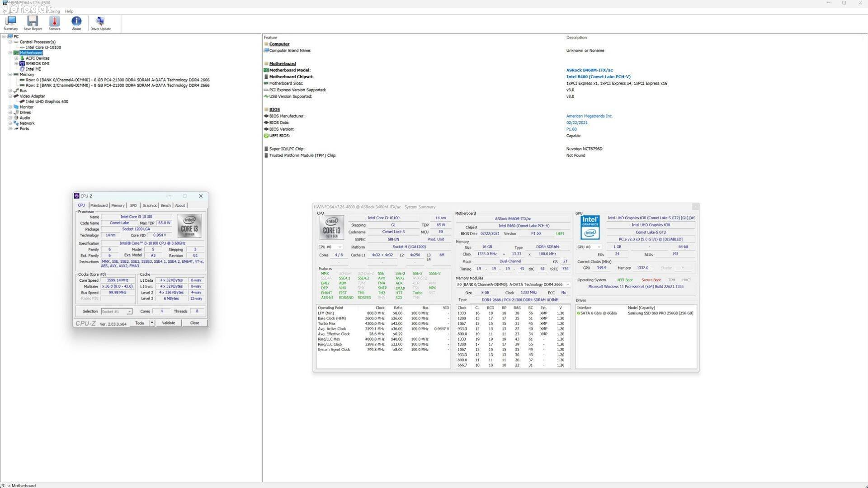Click the Audio speaker icon in tree

[x=16, y=118]
